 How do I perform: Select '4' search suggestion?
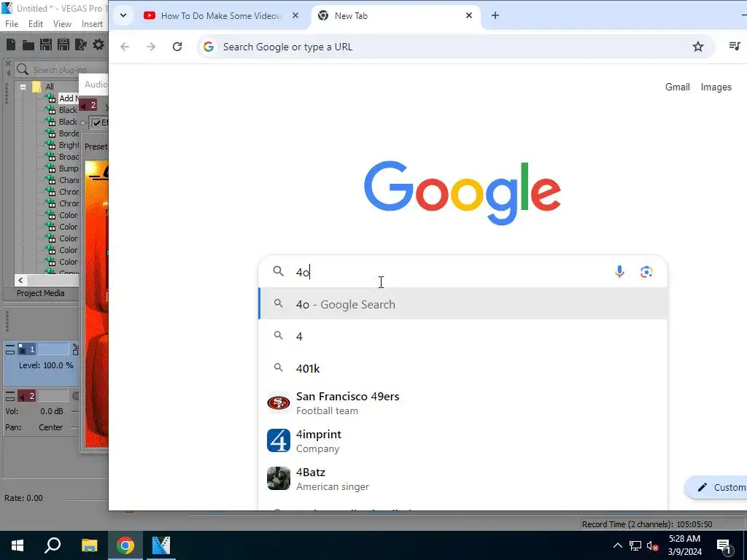click(463, 336)
